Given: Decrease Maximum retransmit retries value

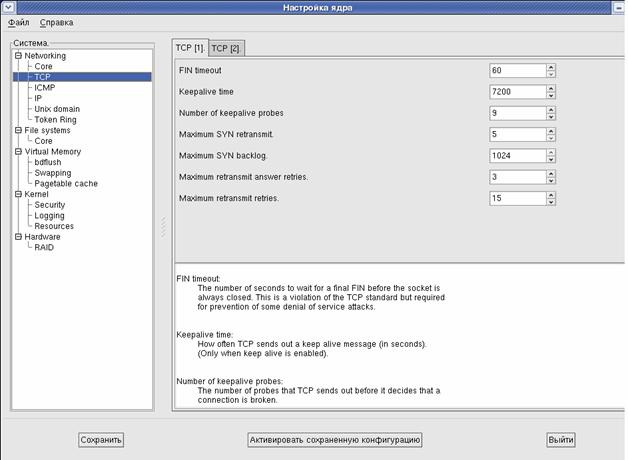Looking at the screenshot, I should tap(550, 203).
